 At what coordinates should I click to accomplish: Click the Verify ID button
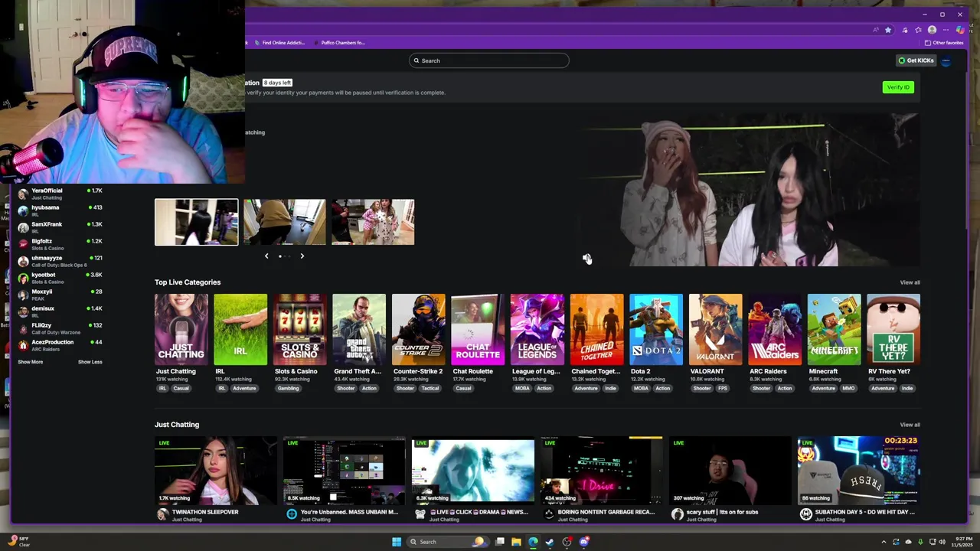coord(898,87)
